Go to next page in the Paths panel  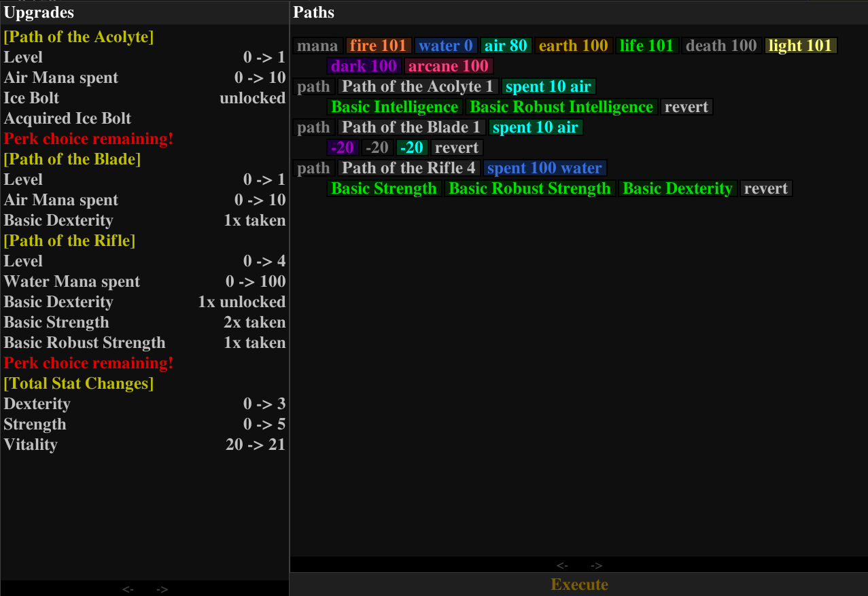click(596, 565)
